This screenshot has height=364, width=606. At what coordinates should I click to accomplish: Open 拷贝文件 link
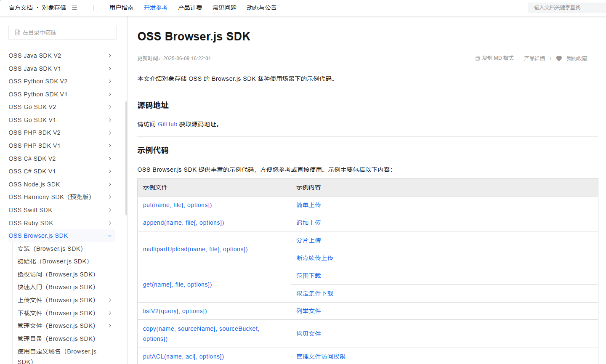308,334
